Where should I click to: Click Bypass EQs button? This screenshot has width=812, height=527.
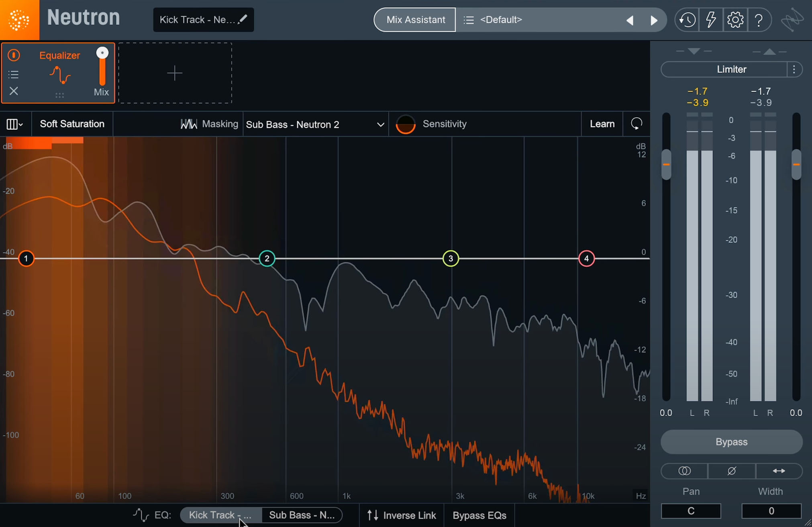(479, 515)
